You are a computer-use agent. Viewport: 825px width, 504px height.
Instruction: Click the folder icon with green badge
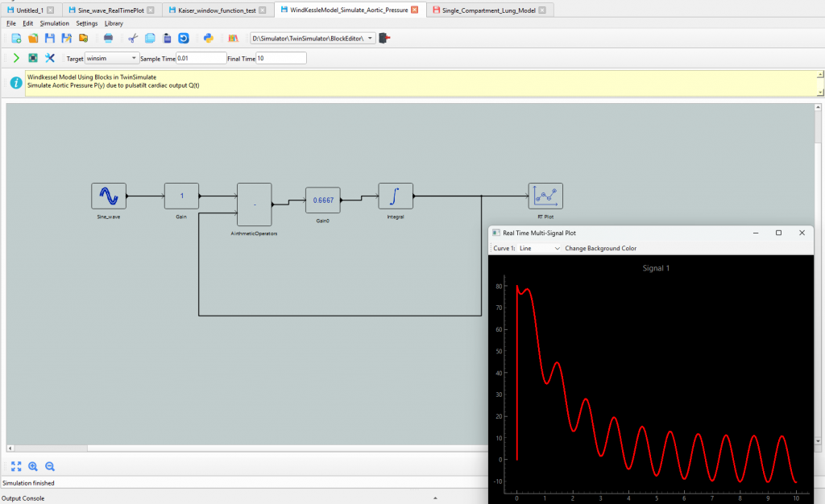coord(83,39)
